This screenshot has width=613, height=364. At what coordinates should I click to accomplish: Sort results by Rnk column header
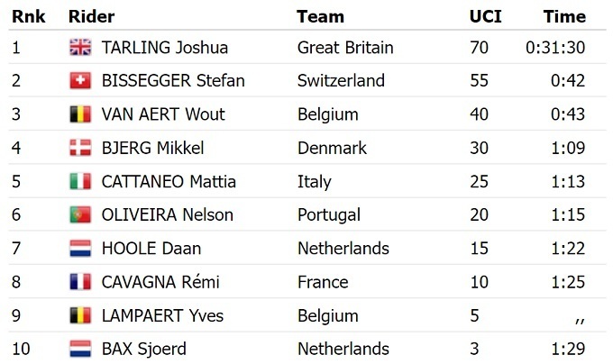point(28,16)
